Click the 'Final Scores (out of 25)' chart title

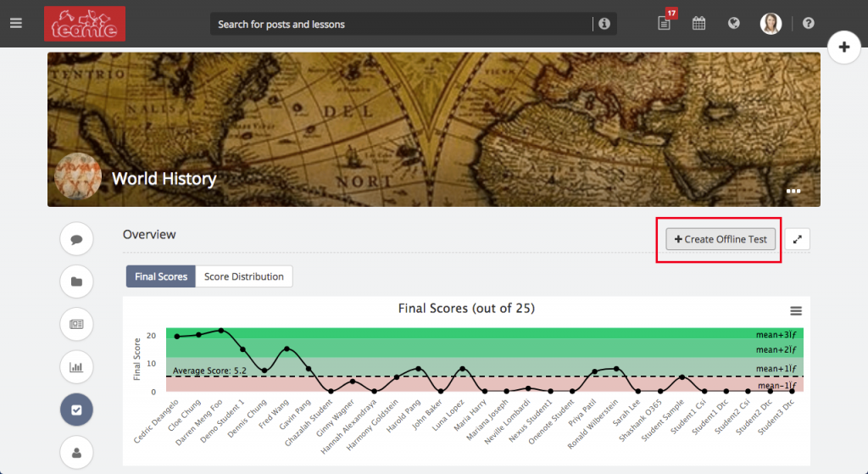coord(467,309)
